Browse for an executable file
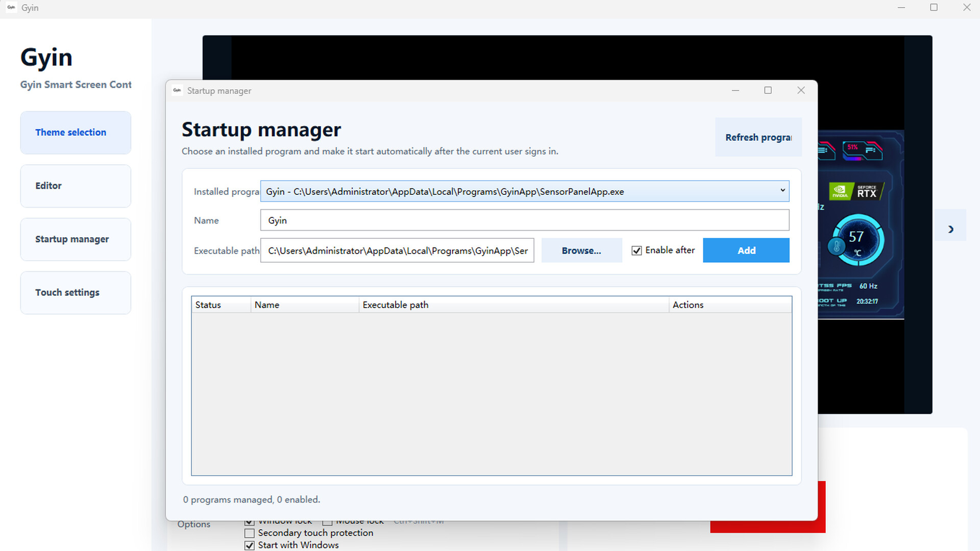 [x=581, y=251]
